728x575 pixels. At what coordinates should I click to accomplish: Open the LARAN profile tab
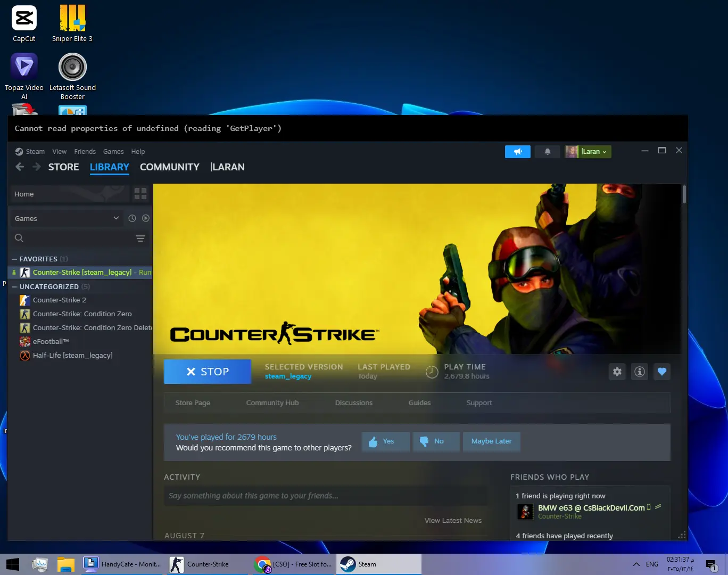[x=227, y=167]
